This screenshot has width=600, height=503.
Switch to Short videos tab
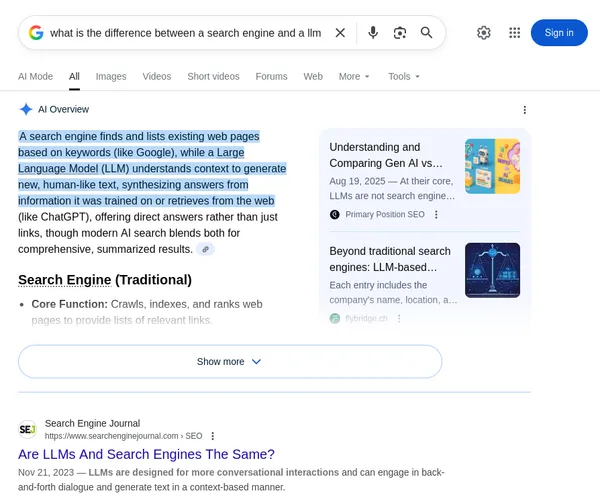click(x=214, y=77)
